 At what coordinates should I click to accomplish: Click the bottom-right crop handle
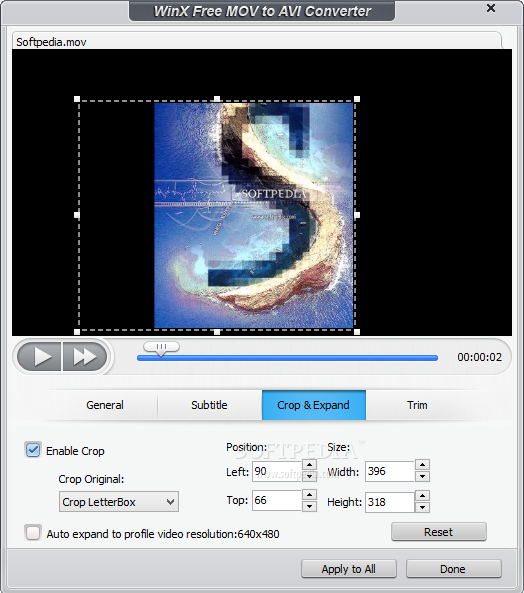[x=357, y=332]
